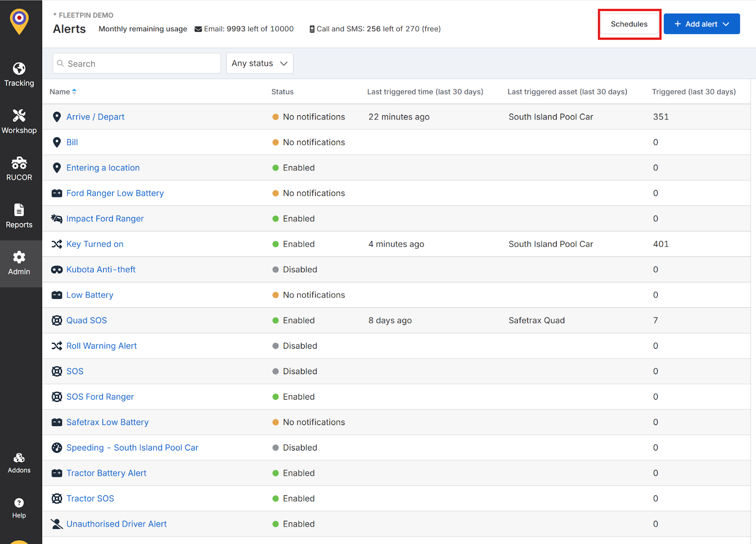Click the Status column header
This screenshot has width=756, height=544.
tap(283, 92)
